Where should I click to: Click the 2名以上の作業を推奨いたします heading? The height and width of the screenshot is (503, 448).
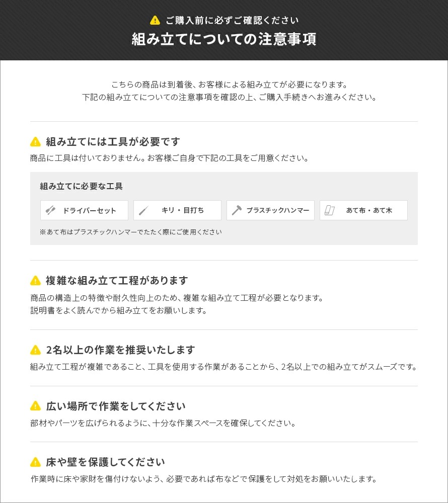(x=120, y=350)
